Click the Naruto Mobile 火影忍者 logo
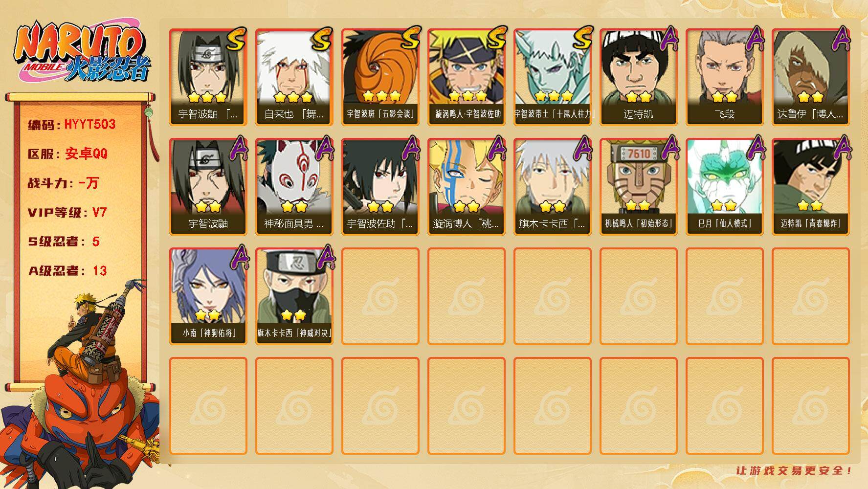Screen dimensions: 868x489 point(82,50)
